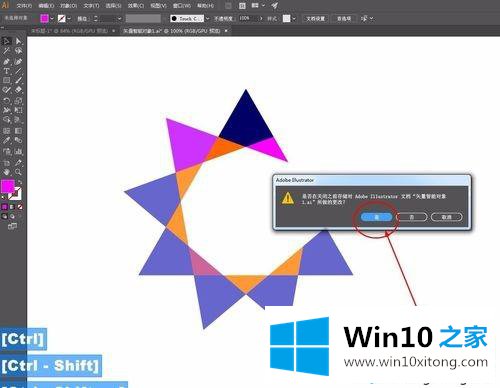500x388 pixels.
Task: Select the Lasso tool
Action: click(x=18, y=51)
